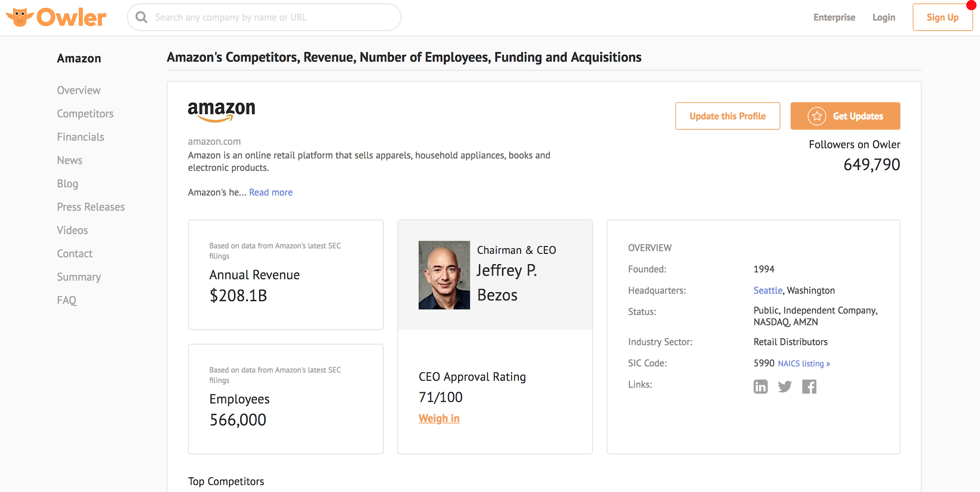The height and width of the screenshot is (492, 980).
Task: Click the red notification dot on Sign Up
Action: tap(971, 5)
